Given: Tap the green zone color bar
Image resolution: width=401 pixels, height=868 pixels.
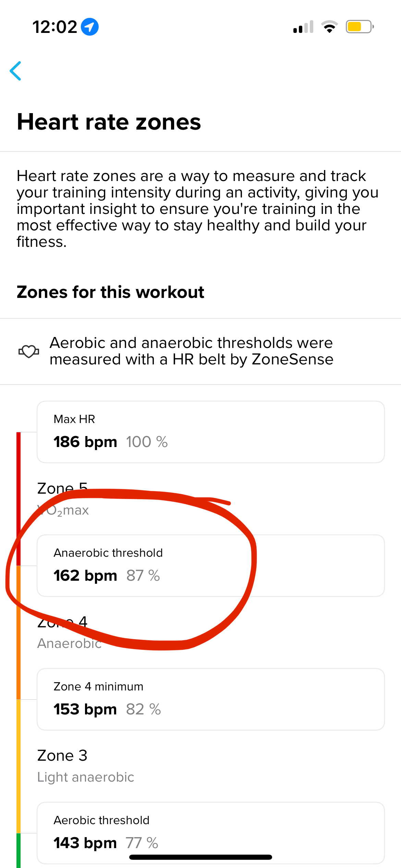Looking at the screenshot, I should click(x=19, y=851).
